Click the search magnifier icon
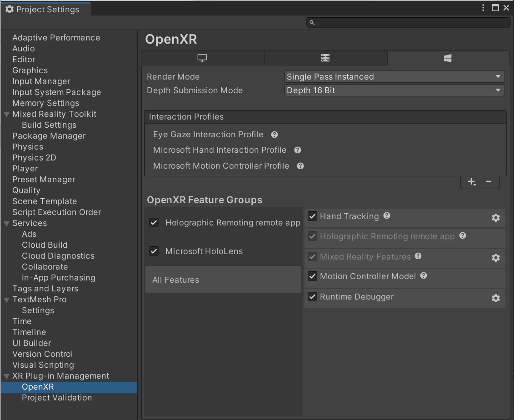This screenshot has width=514, height=420. [x=312, y=23]
